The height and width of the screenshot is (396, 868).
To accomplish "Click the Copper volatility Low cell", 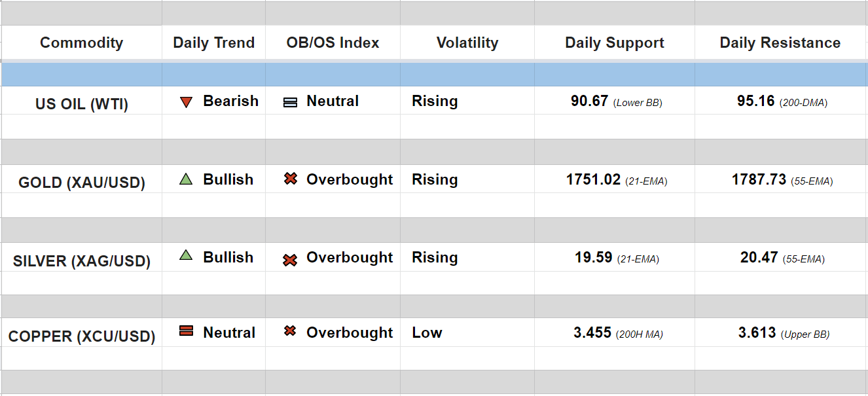I will point(427,333).
